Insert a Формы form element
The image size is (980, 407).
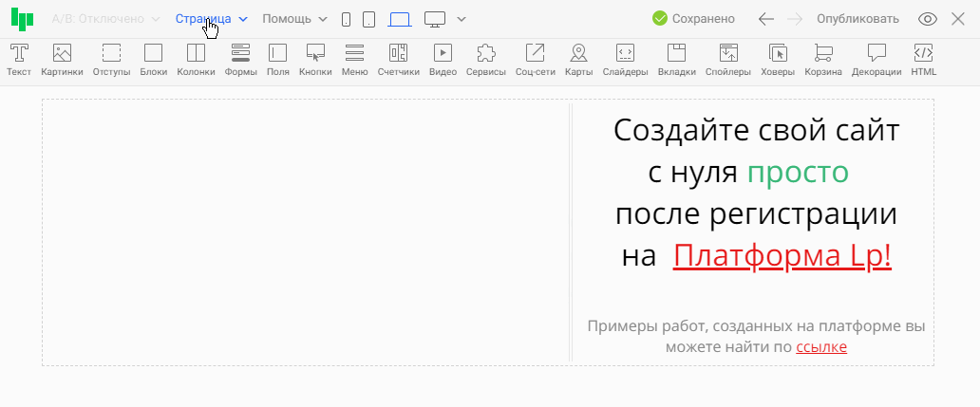(x=240, y=60)
